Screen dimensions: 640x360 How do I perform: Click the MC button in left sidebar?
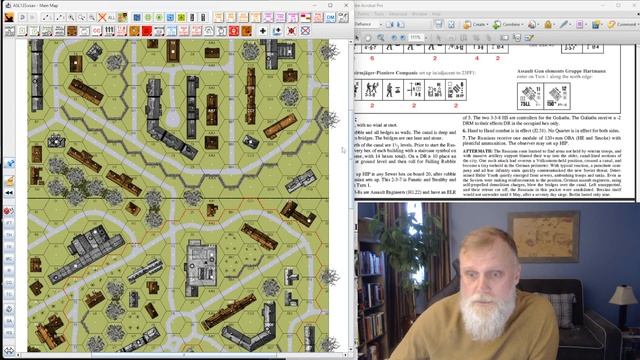[x=9, y=259]
